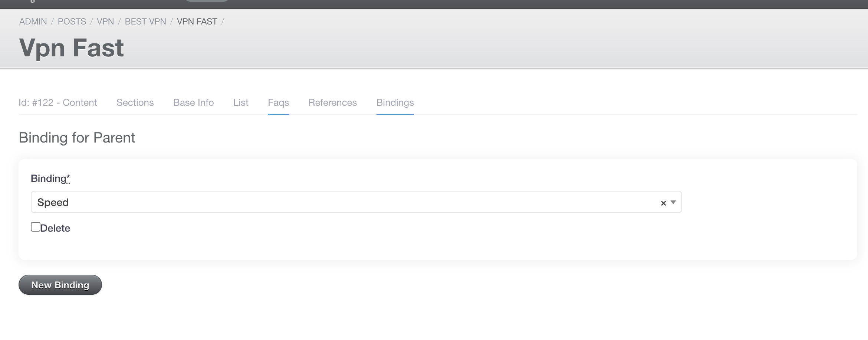The height and width of the screenshot is (340, 868).
Task: Go to the Faqs tab
Action: coord(278,102)
